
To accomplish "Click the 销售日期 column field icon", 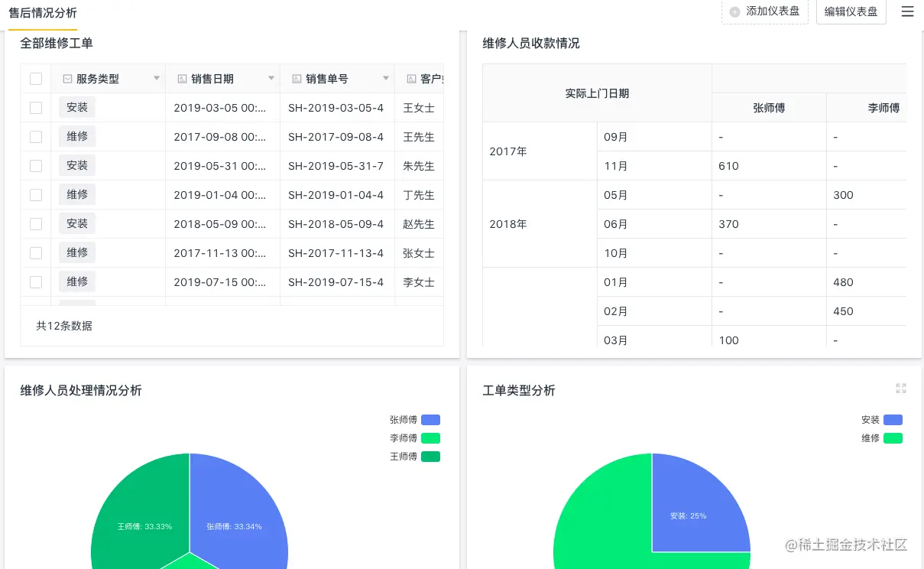I will click(x=182, y=79).
